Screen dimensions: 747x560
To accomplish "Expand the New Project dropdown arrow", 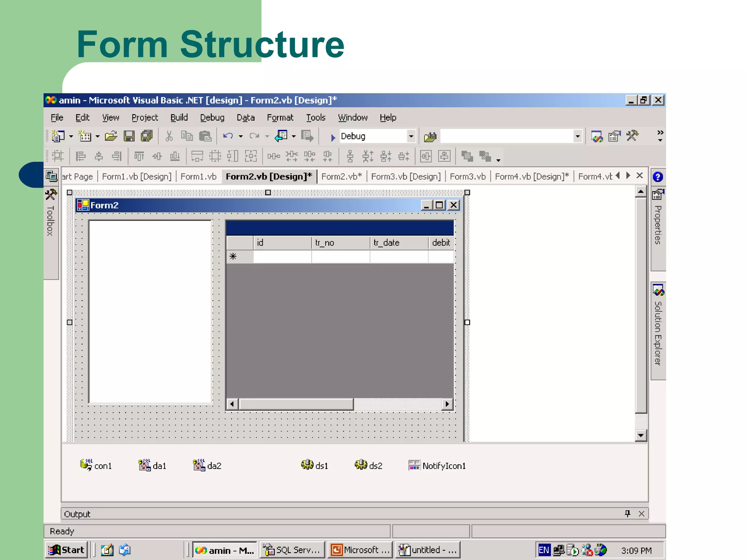I will coord(71,137).
